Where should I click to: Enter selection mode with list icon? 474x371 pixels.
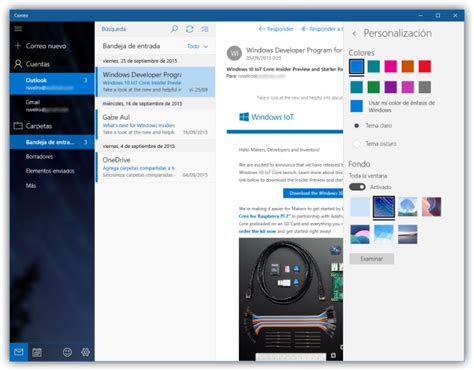point(205,29)
